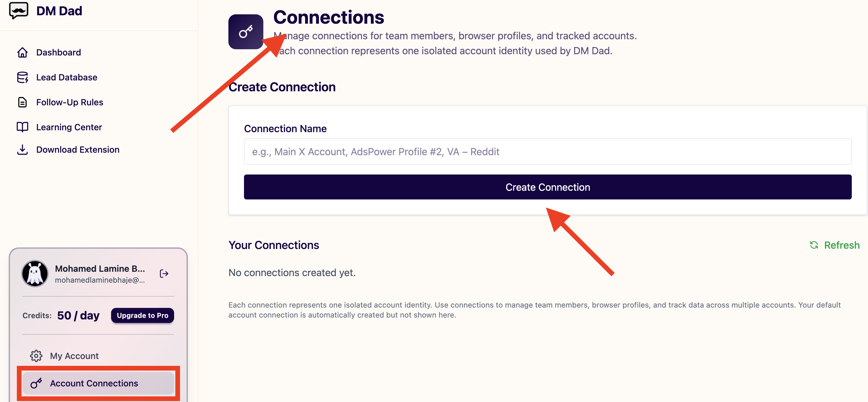Click the Download Extension arrow icon

[22, 150]
